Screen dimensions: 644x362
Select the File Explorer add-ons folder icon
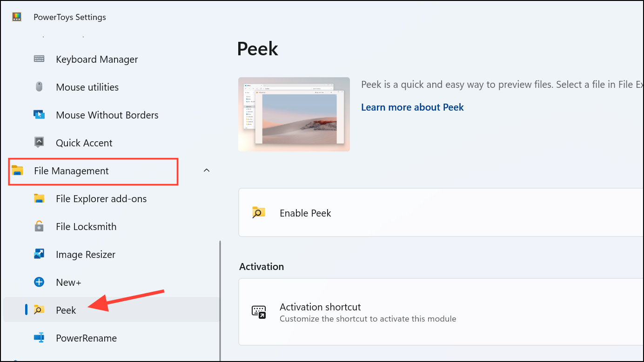[39, 198]
